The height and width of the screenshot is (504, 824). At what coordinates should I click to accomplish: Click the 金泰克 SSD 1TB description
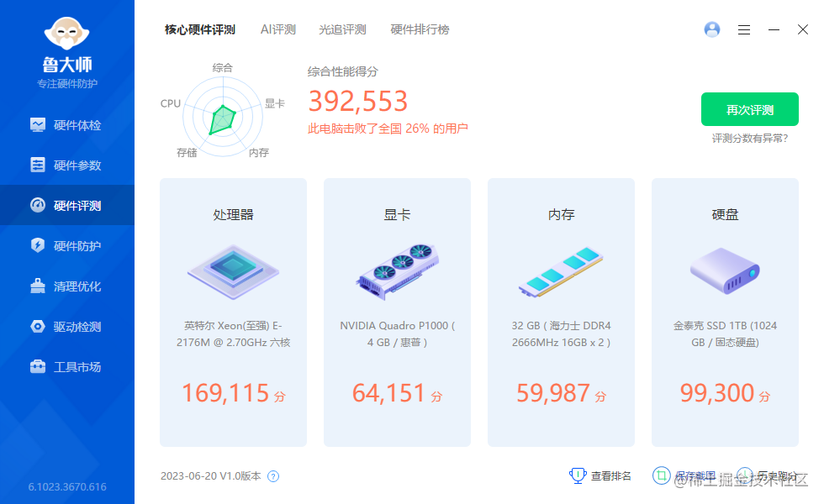click(x=725, y=334)
